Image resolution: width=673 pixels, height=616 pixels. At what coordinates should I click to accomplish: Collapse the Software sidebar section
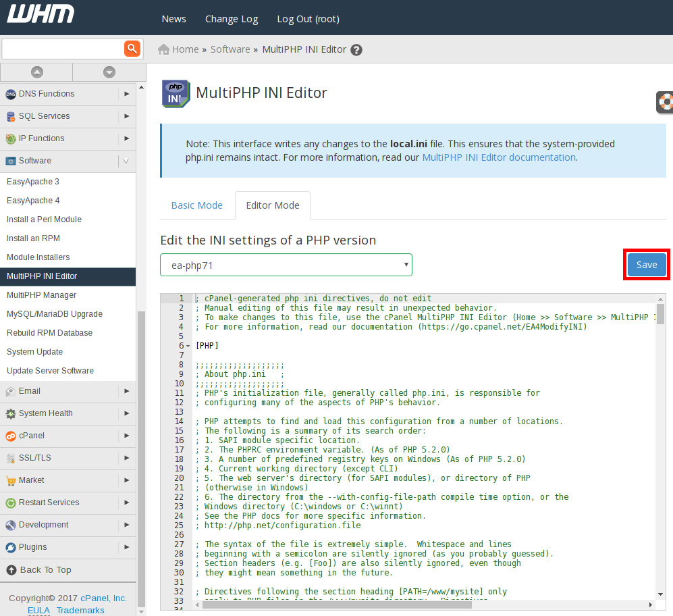pyautogui.click(x=126, y=161)
